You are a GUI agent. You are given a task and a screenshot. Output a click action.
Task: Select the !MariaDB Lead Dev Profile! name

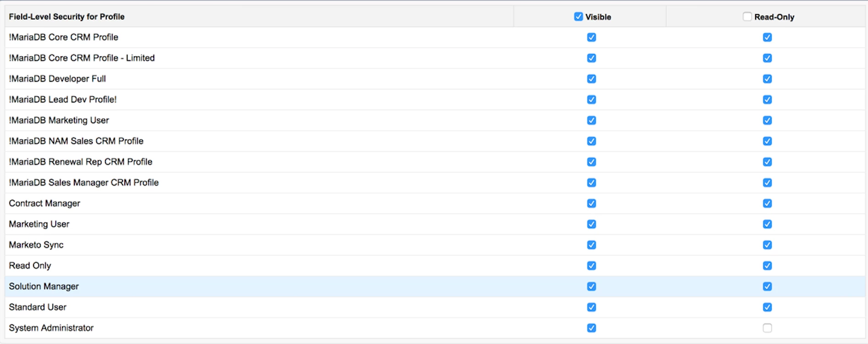(x=63, y=100)
